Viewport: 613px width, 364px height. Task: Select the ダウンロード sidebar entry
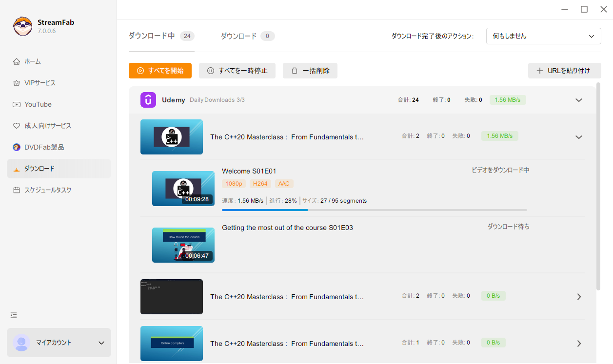tap(38, 168)
